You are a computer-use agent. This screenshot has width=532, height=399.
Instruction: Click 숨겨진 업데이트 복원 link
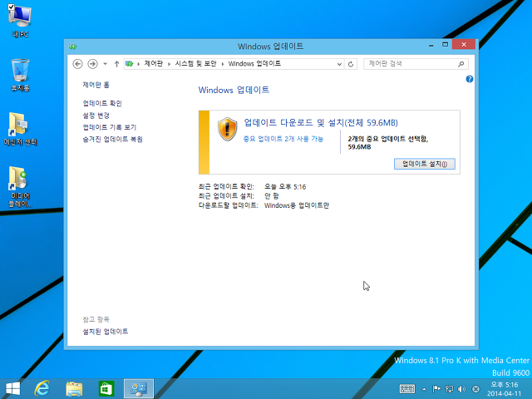click(113, 139)
